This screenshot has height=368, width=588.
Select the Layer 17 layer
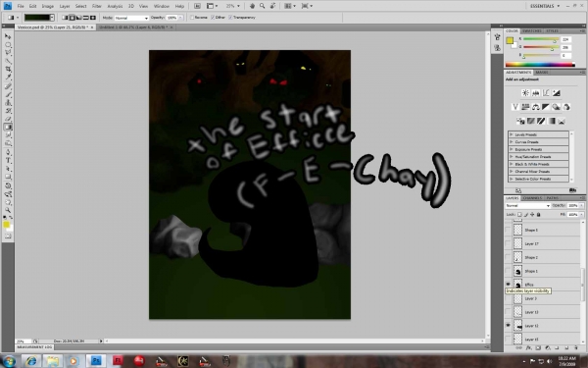(x=547, y=243)
